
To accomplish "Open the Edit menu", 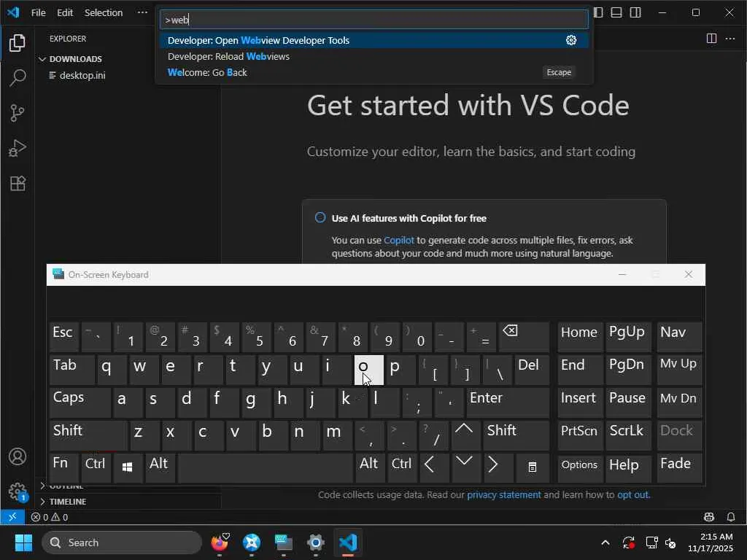I will [65, 13].
